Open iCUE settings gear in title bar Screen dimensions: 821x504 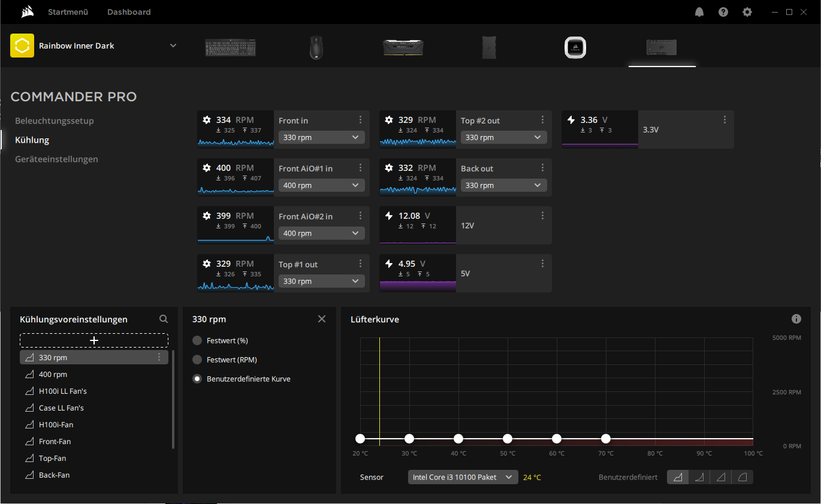pos(747,12)
